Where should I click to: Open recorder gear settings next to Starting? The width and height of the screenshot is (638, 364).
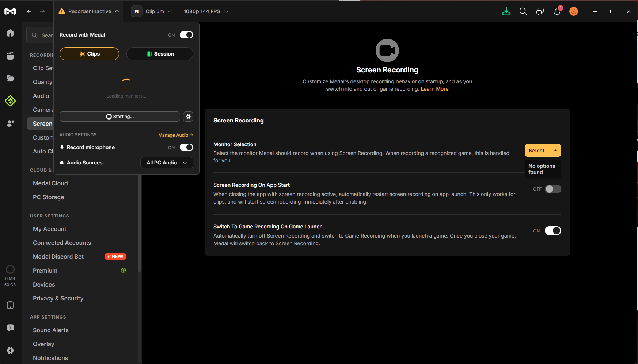coord(188,117)
